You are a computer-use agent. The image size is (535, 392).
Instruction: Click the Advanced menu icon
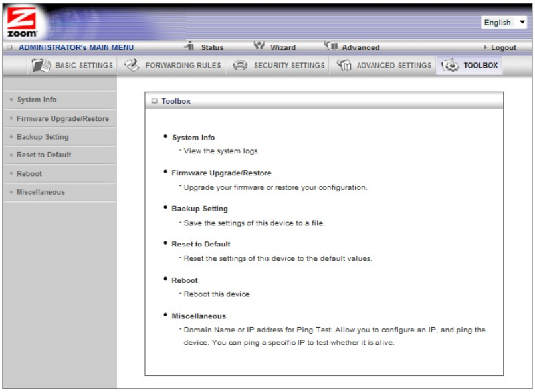coord(330,45)
